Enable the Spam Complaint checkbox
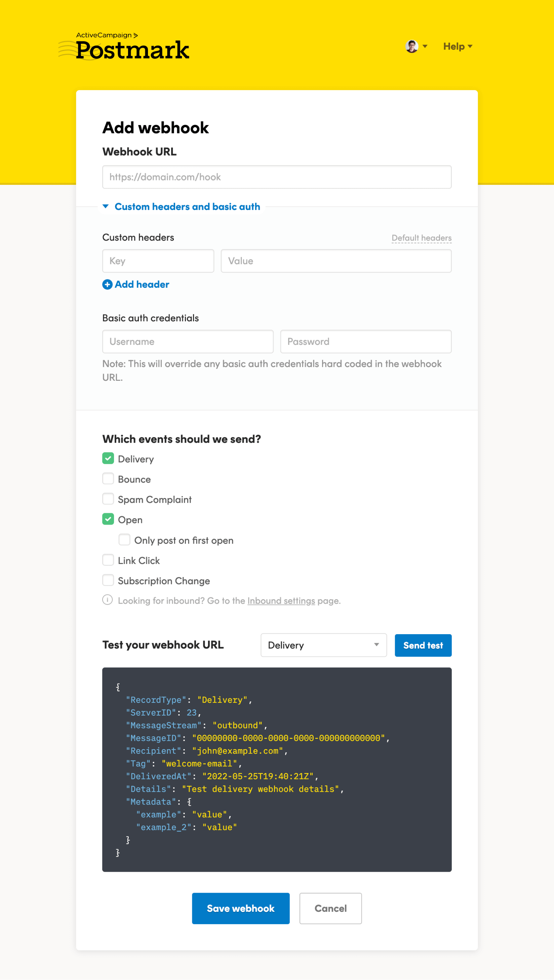Viewport: 554px width, 980px height. point(108,499)
